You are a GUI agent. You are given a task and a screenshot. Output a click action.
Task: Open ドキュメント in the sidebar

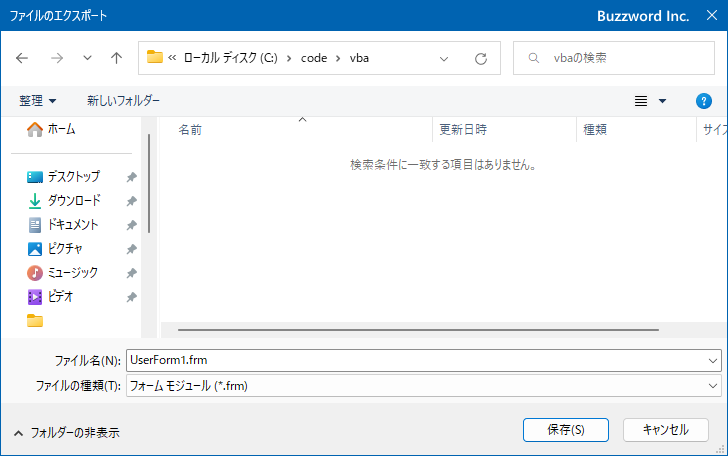[63, 225]
